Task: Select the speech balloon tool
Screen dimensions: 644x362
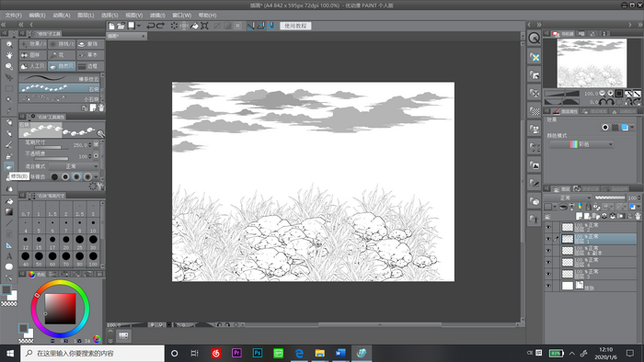Action: tap(9, 267)
